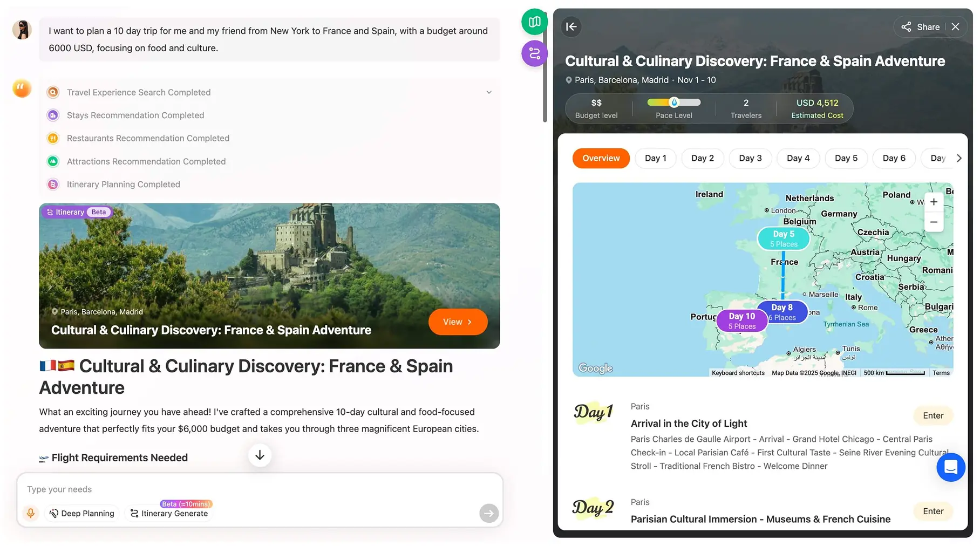
Task: Click Attractions Recommendation status icon
Action: click(53, 161)
